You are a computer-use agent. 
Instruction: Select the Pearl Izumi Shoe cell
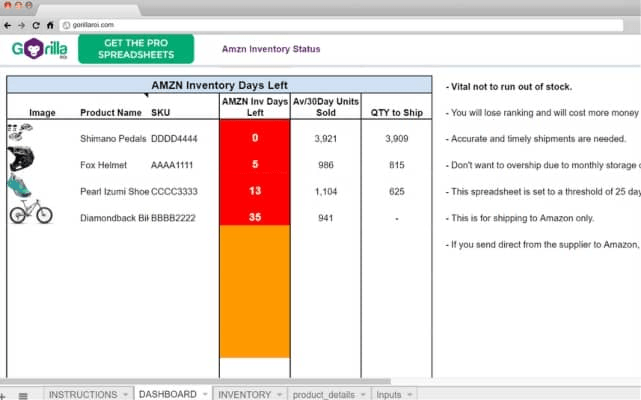coord(114,191)
